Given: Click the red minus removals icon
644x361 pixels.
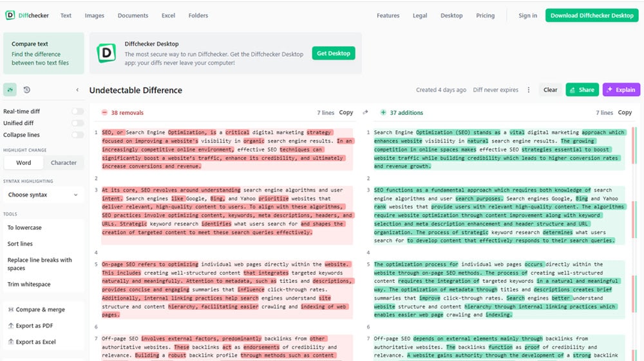Looking at the screenshot, I should pos(104,113).
